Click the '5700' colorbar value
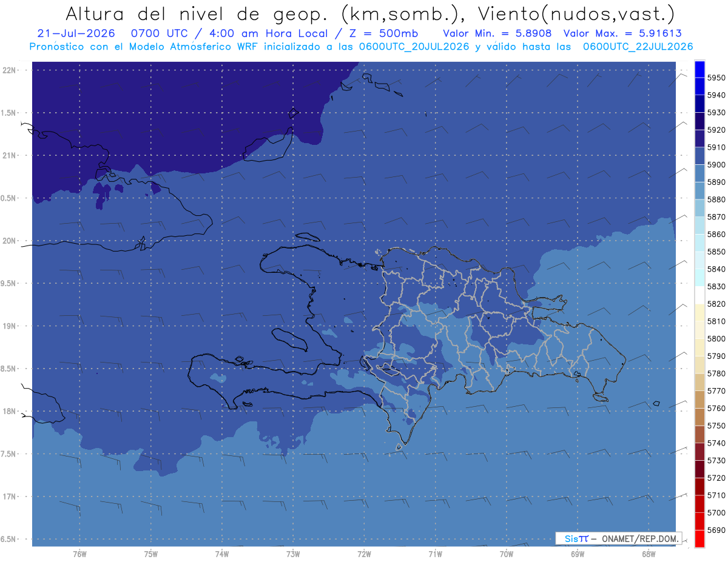Viewport: 728px width, 562px height. tap(716, 512)
